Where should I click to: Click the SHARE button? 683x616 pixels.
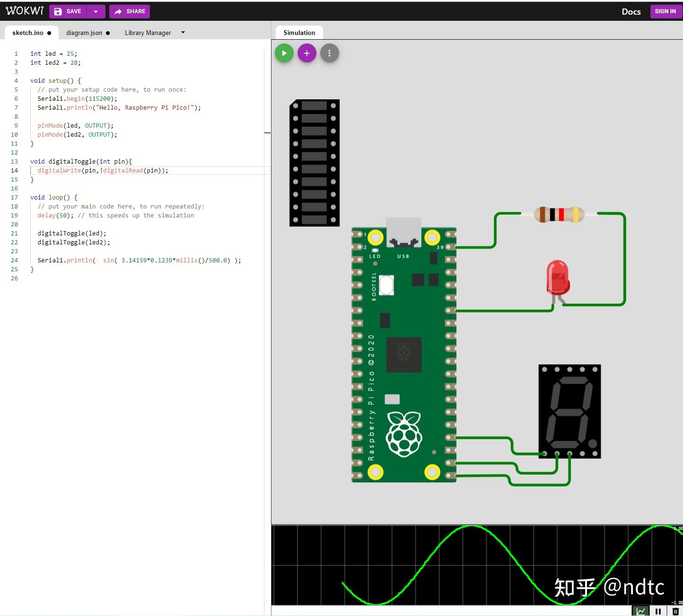pos(130,11)
